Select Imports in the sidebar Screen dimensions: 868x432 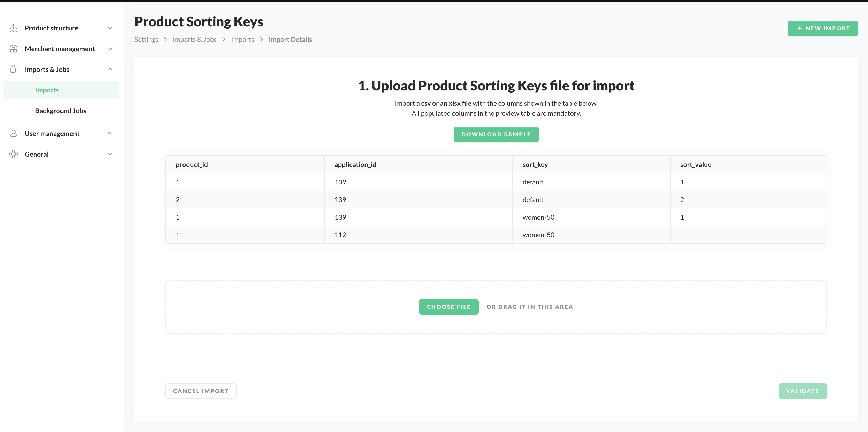47,90
